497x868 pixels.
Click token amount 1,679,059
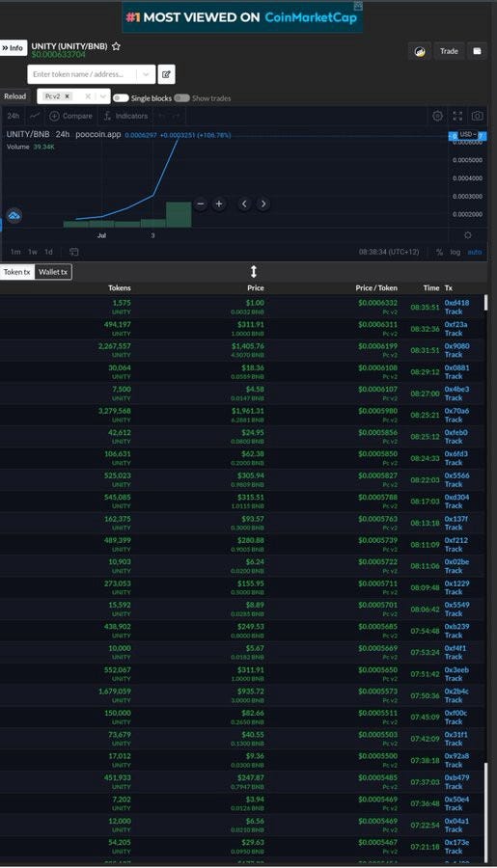pos(115,692)
